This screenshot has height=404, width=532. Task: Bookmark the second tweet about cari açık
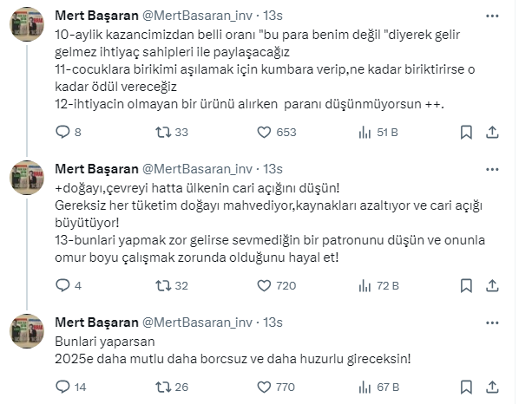point(466,284)
